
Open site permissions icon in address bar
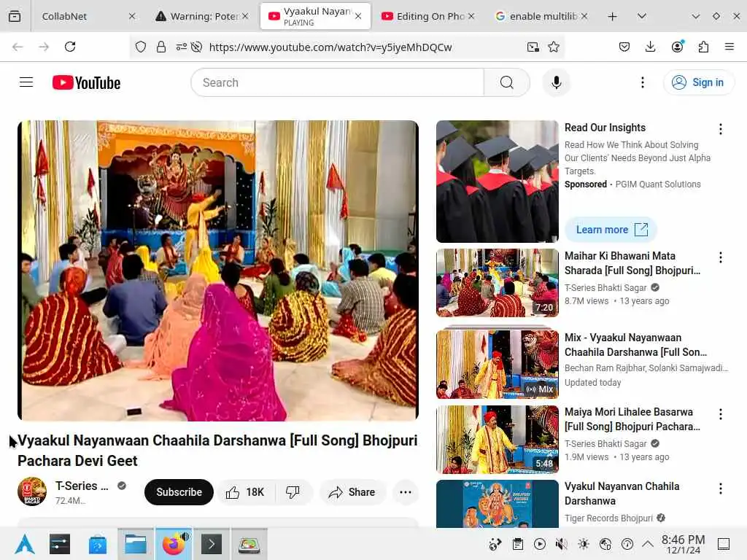click(181, 47)
